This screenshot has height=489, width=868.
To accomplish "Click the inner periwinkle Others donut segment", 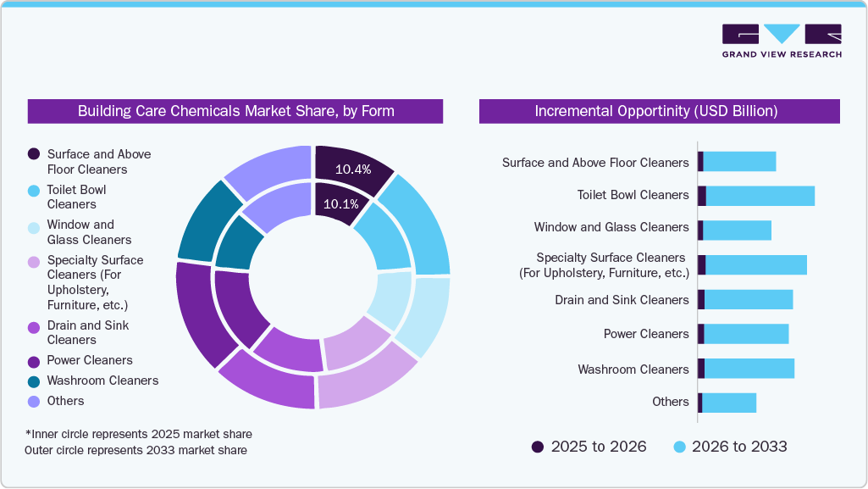I will pyautogui.click(x=282, y=205).
